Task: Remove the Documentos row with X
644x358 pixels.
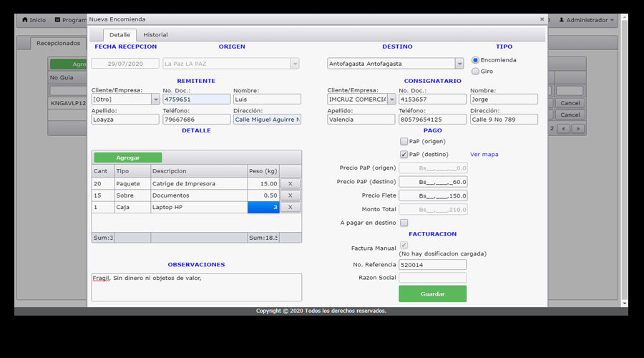Action: (290, 195)
